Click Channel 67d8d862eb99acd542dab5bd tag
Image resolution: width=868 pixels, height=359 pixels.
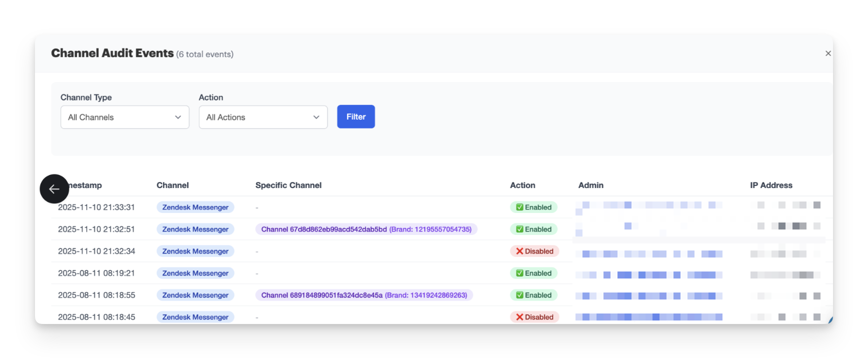click(x=366, y=229)
